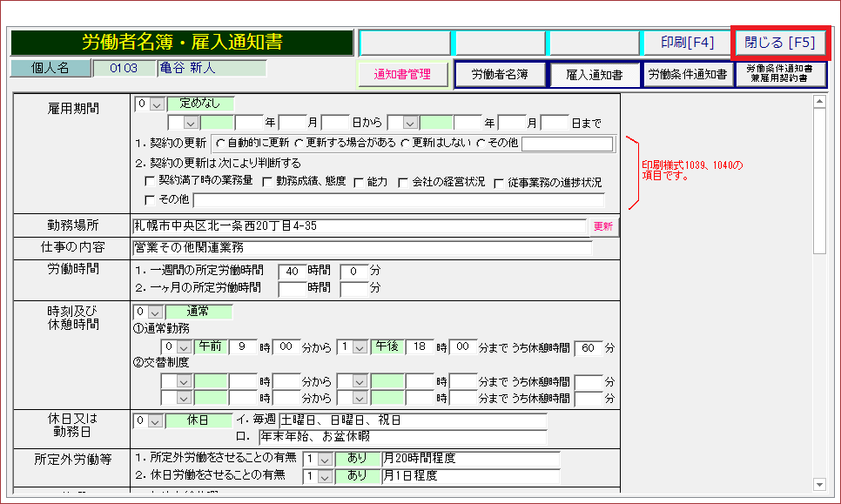
Task: Close the form with 閉じる [F5]
Action: (780, 43)
